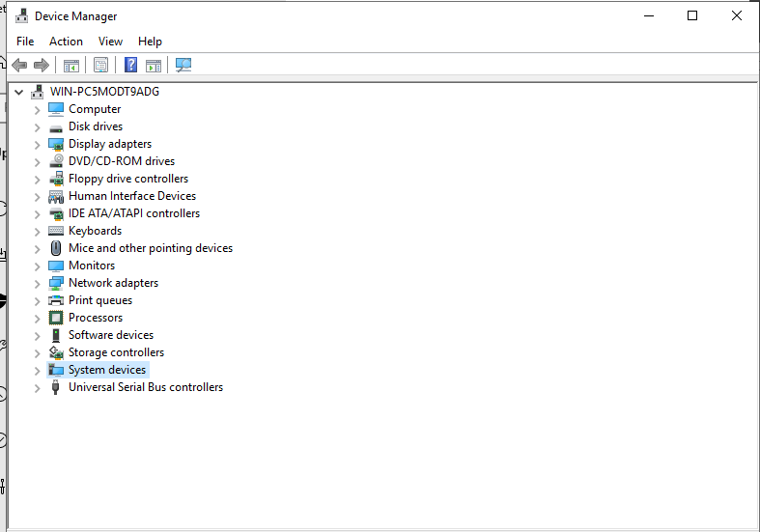Select the System devices label
The height and width of the screenshot is (532, 760).
[107, 370]
